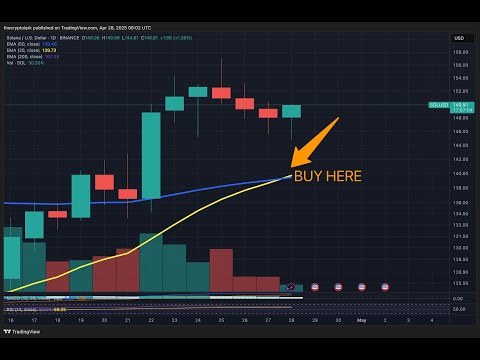Click the red candle of April 25

click(221, 93)
